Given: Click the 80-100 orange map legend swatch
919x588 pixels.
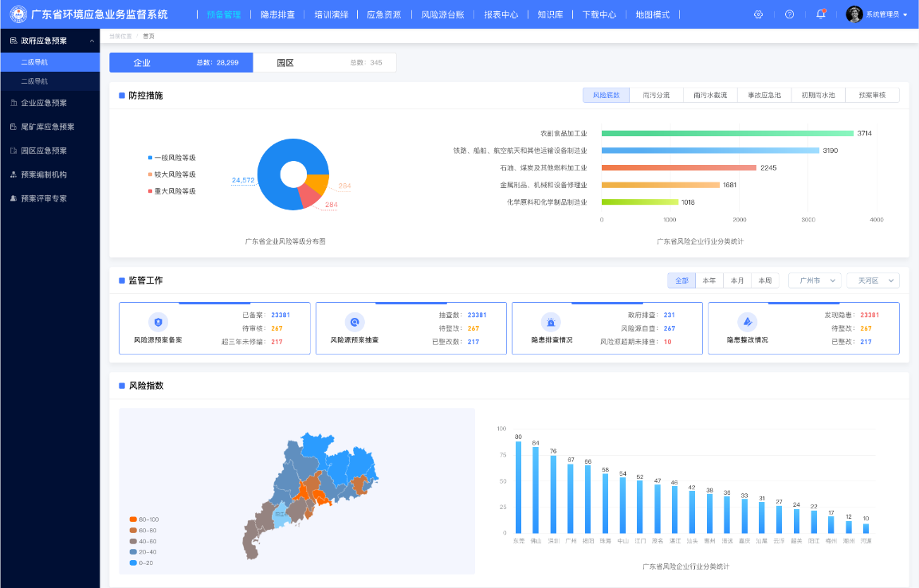Looking at the screenshot, I should pos(133,519).
